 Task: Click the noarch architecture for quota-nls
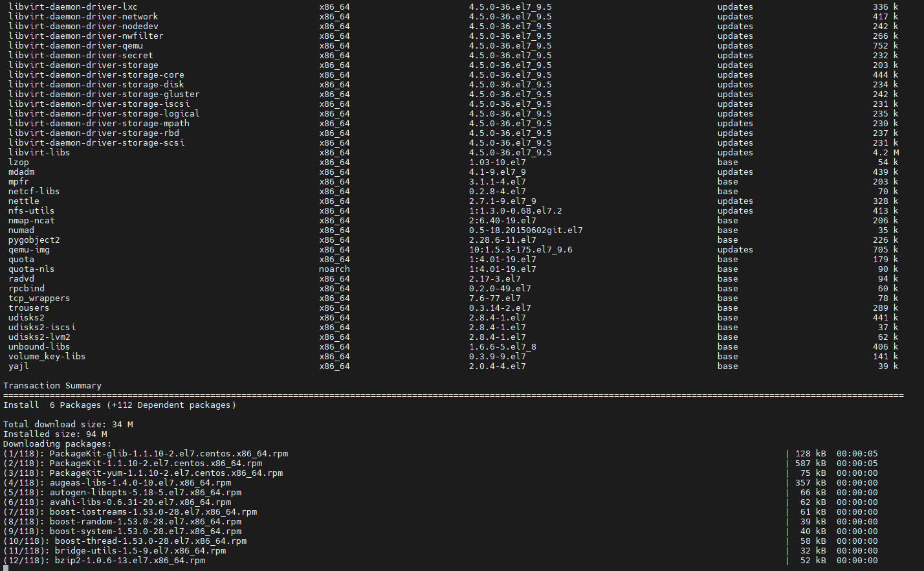point(334,269)
